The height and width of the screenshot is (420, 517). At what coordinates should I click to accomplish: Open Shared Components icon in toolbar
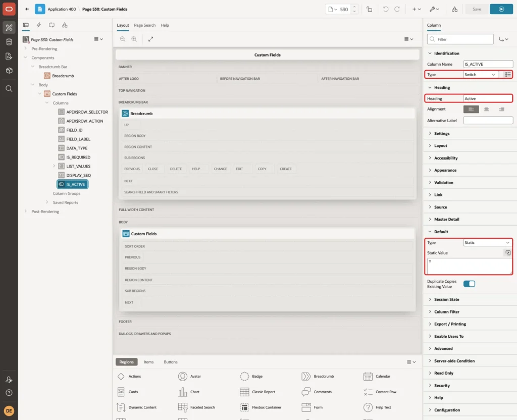(x=455, y=9)
